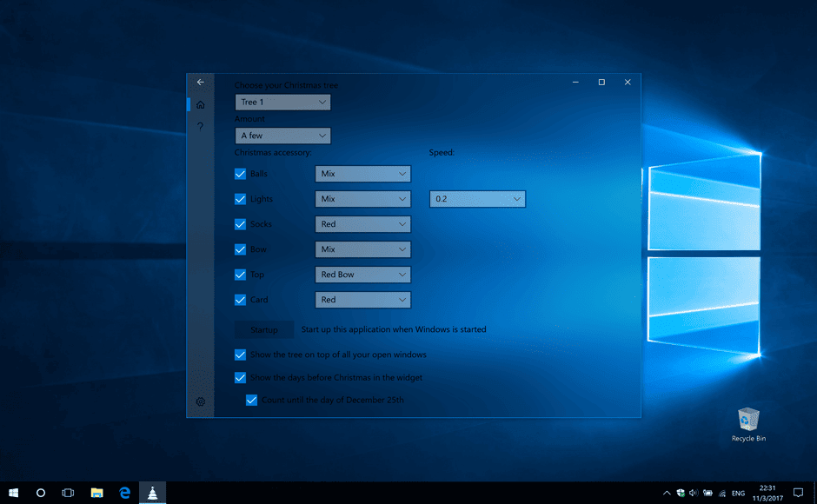Click the Startup button
The height and width of the screenshot is (504, 817).
point(264,330)
